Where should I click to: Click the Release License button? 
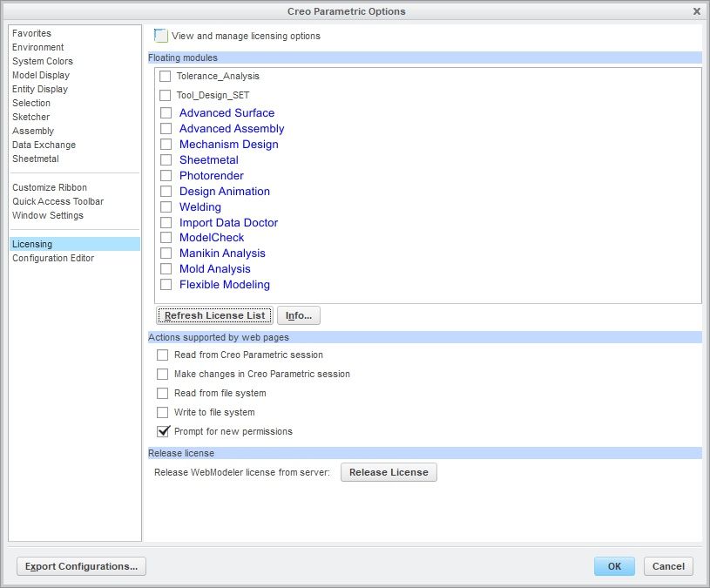389,472
